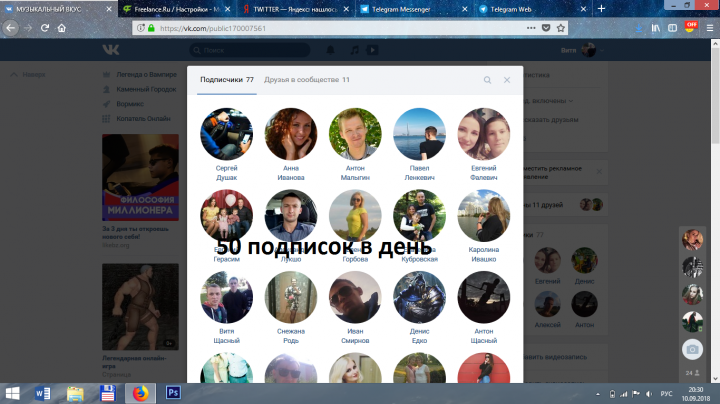This screenshot has width=720, height=404.
Task: Open page actions three-dots menu
Action: (x=531, y=28)
